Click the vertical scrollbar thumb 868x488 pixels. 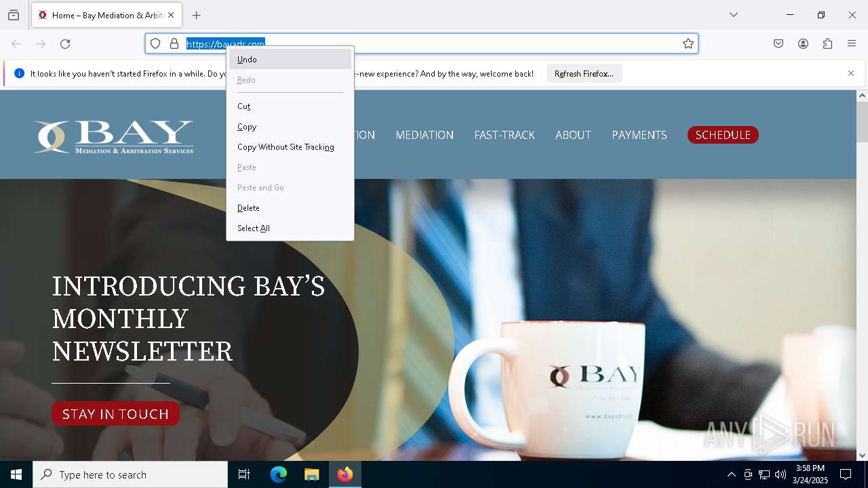tap(862, 122)
